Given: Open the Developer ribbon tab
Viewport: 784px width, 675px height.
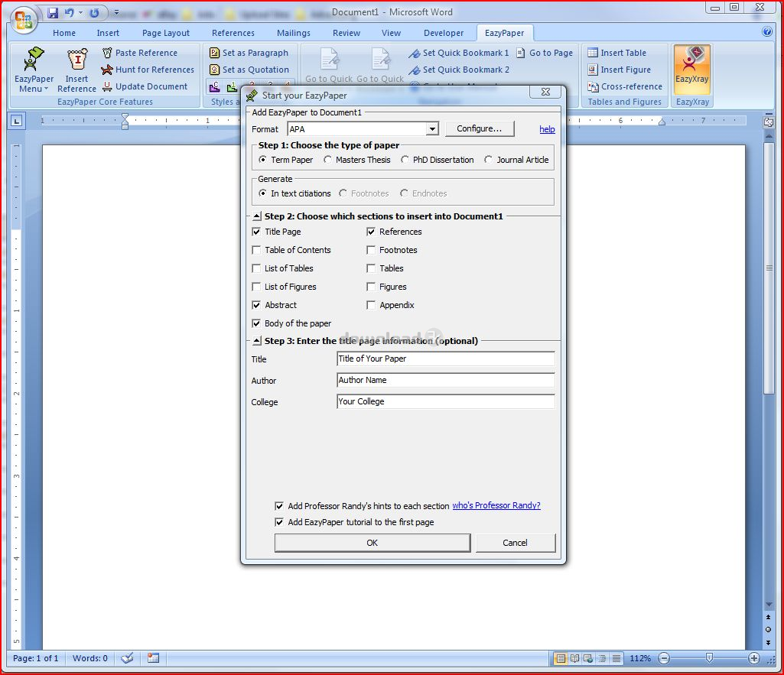Looking at the screenshot, I should [x=444, y=33].
